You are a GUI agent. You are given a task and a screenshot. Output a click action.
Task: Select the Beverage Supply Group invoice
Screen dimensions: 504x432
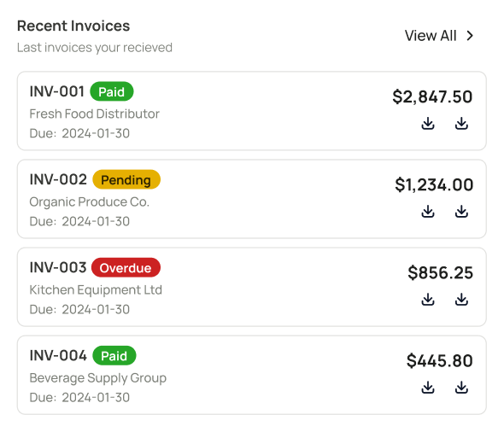pos(252,375)
